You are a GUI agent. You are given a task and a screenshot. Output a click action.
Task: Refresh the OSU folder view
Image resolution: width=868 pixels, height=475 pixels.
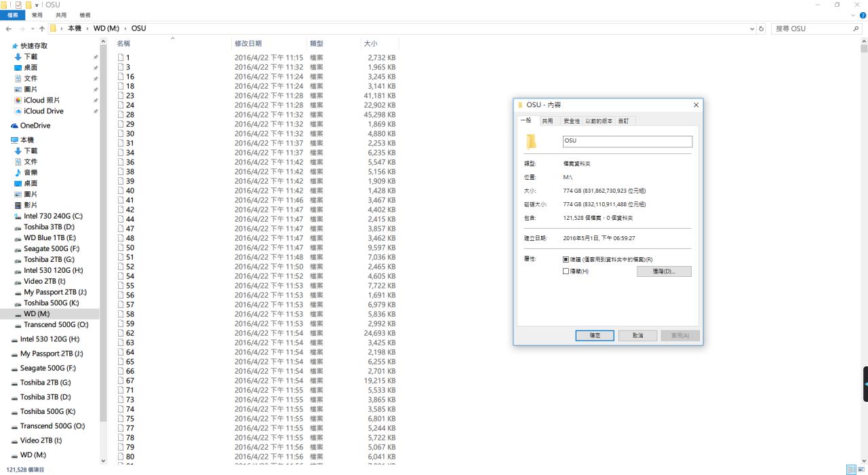(x=762, y=28)
